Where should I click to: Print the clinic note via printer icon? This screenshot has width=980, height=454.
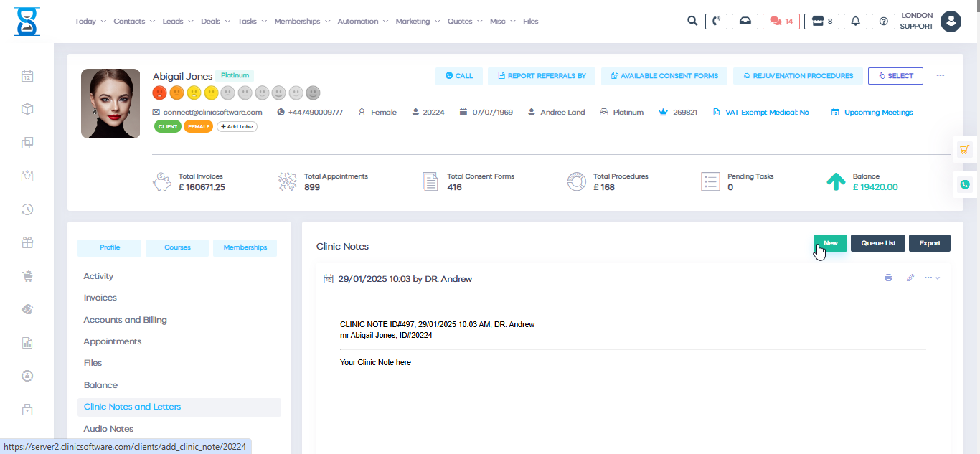pos(889,278)
